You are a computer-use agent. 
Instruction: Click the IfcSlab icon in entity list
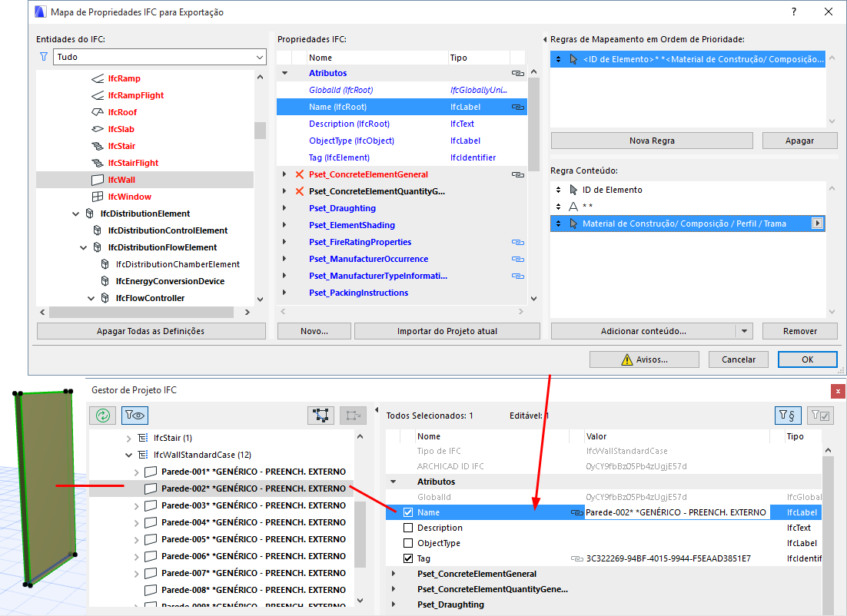(98, 129)
